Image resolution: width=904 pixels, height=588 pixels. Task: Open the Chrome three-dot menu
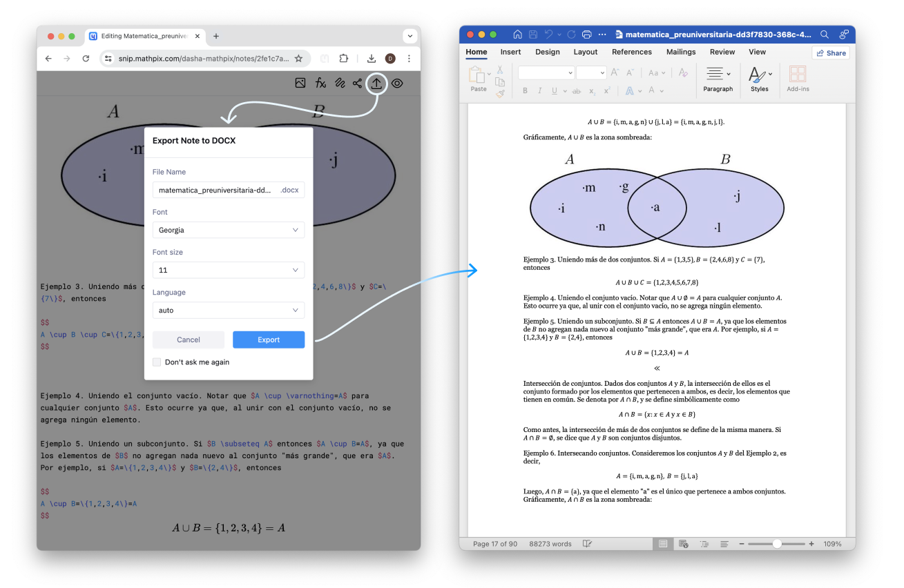coord(409,59)
